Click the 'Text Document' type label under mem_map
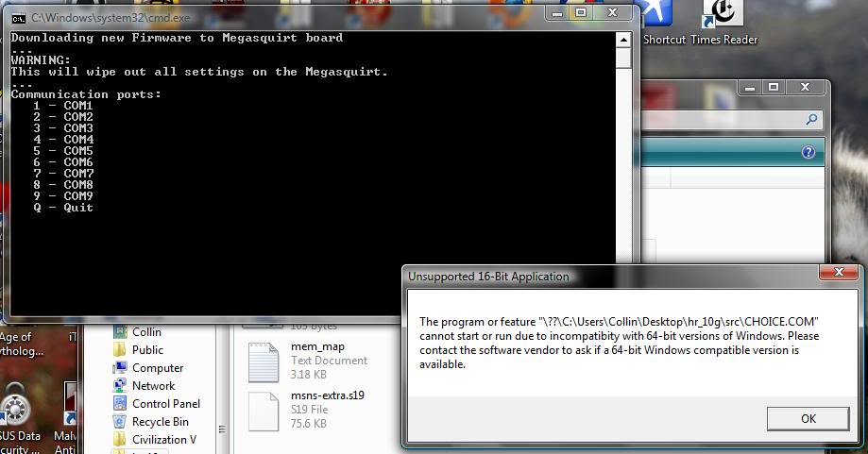The image size is (868, 454). point(329,360)
